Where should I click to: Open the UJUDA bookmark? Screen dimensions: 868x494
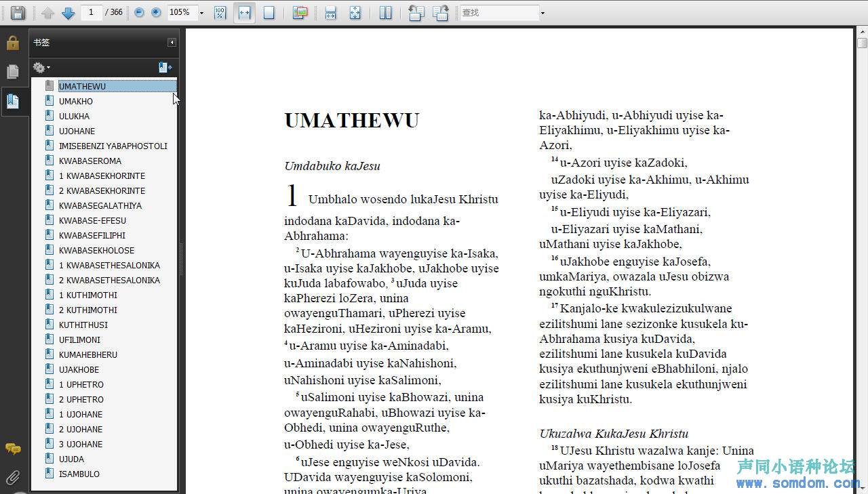coord(71,459)
